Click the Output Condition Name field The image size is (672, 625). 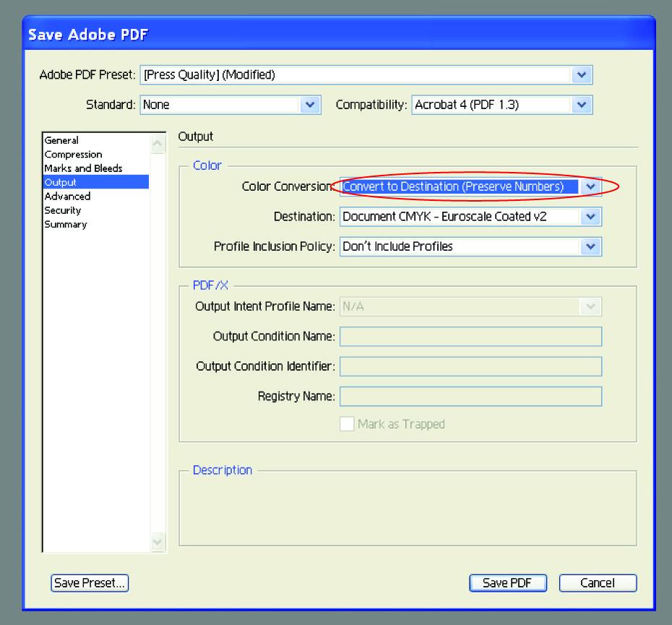tap(470, 337)
